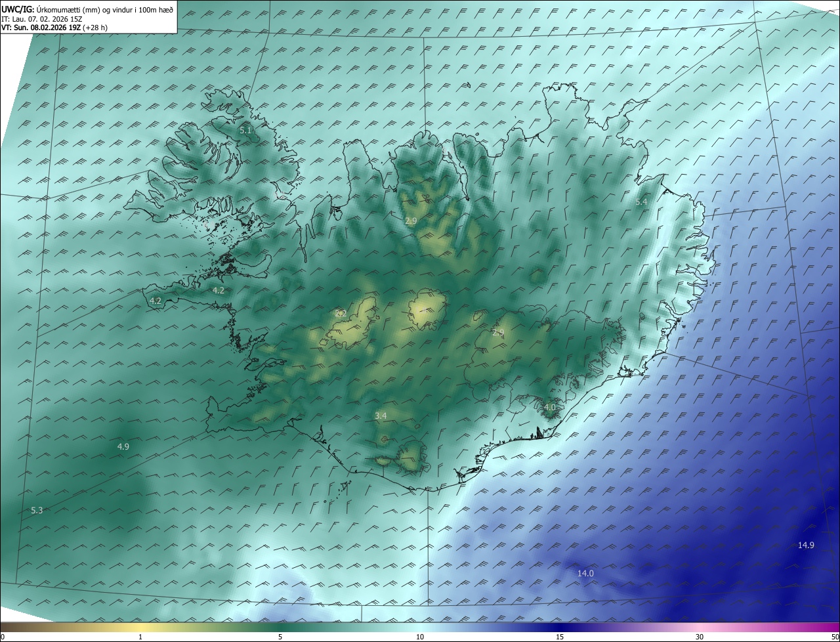Click the 2.2 value beside Langjökull glacier
Viewport: 840px width, 642px height.
341,313
